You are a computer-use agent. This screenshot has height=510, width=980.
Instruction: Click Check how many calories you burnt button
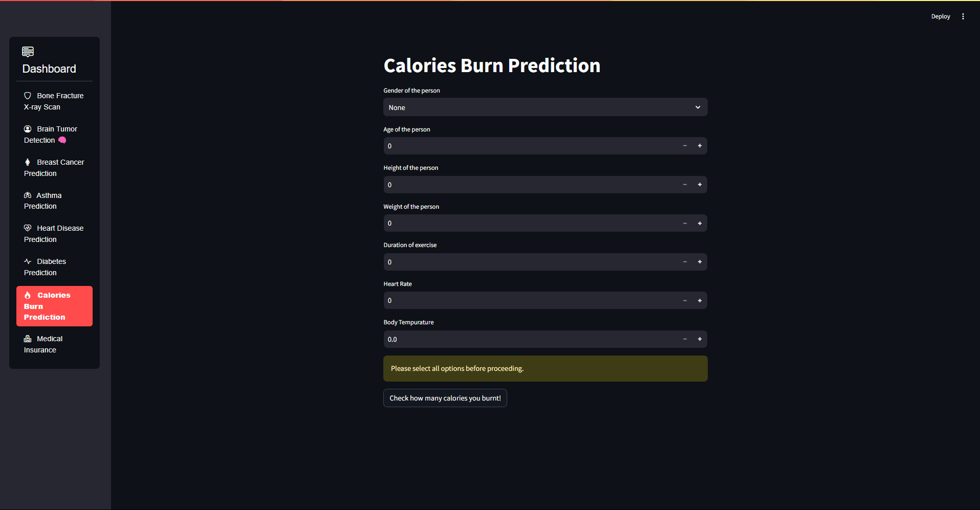(445, 398)
